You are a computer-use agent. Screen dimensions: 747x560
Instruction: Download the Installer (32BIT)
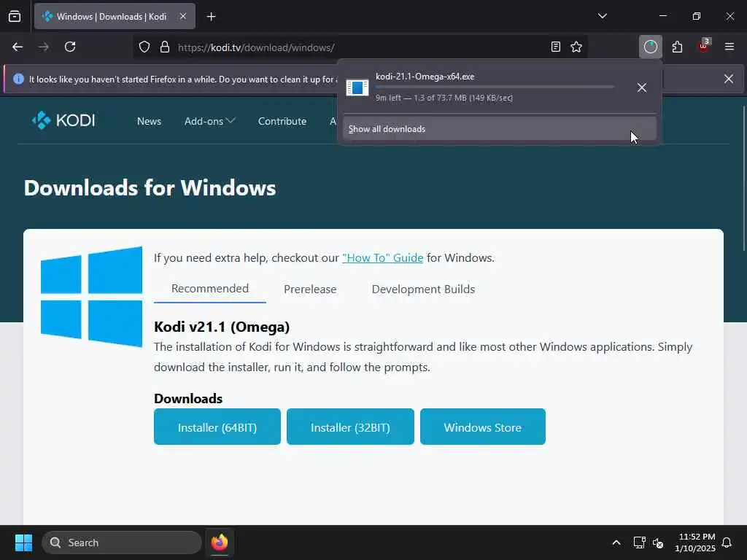pos(350,427)
